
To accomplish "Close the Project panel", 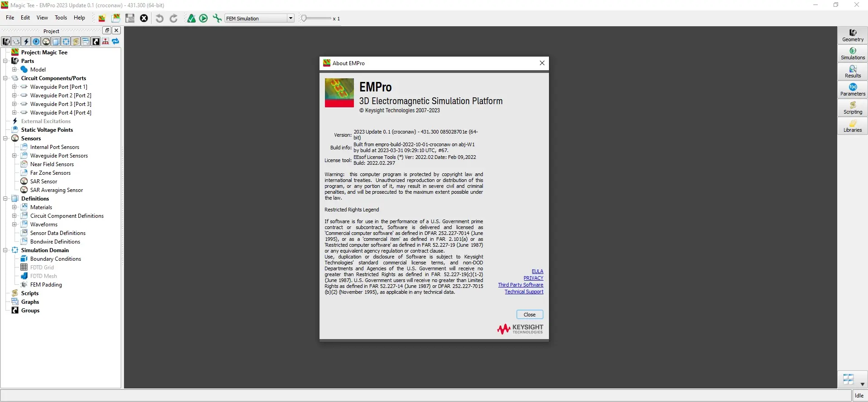I will click(116, 30).
